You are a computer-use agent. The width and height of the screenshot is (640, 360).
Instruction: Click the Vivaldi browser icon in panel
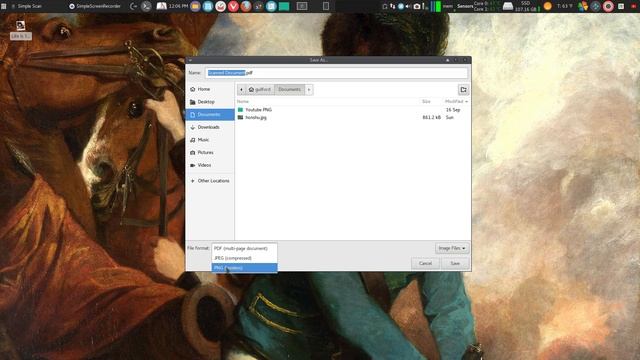233,6
